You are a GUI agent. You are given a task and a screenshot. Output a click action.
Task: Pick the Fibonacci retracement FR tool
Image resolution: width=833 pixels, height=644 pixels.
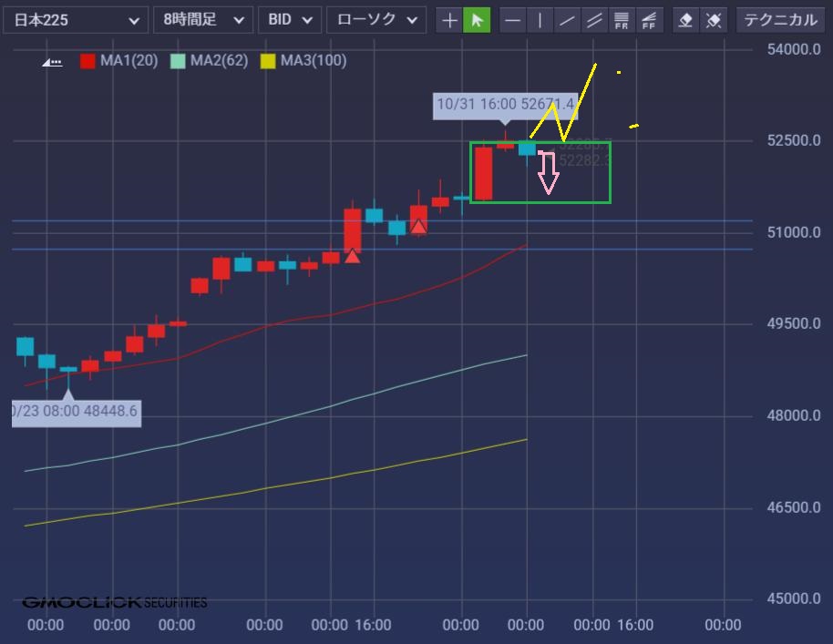622,20
